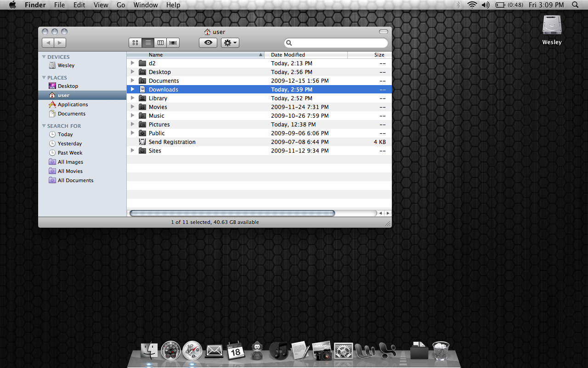Select the user home in sidebar
Screen dimensions: 588x368
82,95
